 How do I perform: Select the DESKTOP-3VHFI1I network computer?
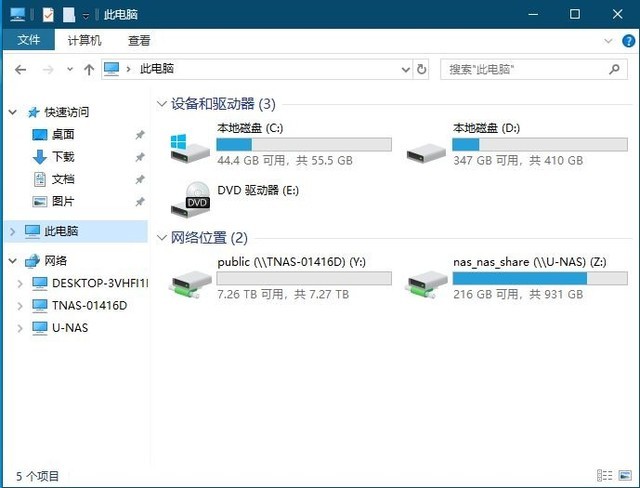click(x=100, y=283)
